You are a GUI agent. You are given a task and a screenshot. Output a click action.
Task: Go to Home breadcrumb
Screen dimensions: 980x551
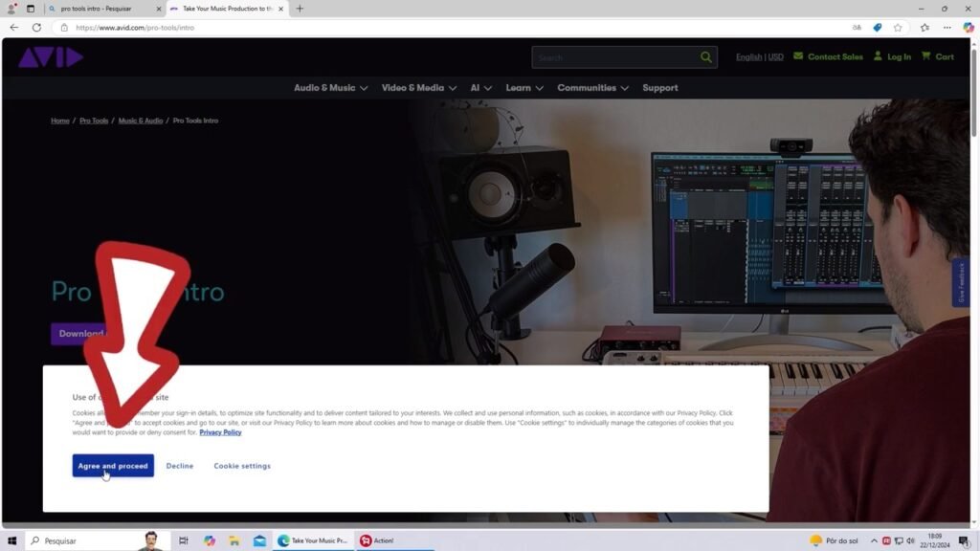[x=60, y=121]
